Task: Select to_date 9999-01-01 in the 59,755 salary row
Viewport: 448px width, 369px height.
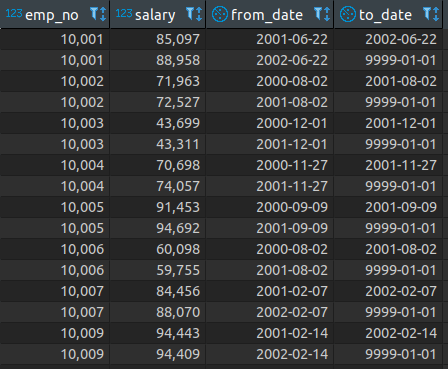Action: [388, 270]
